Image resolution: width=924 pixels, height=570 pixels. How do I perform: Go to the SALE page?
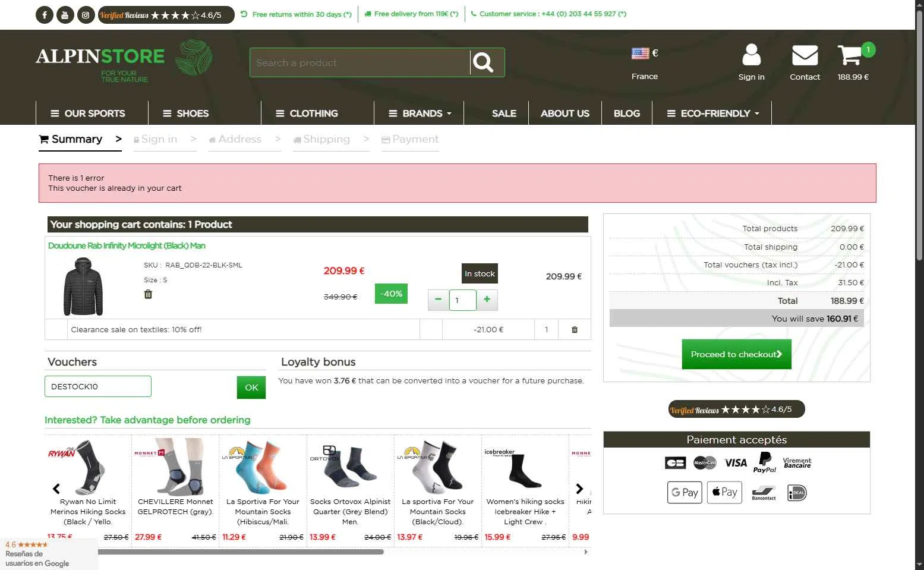tap(504, 113)
